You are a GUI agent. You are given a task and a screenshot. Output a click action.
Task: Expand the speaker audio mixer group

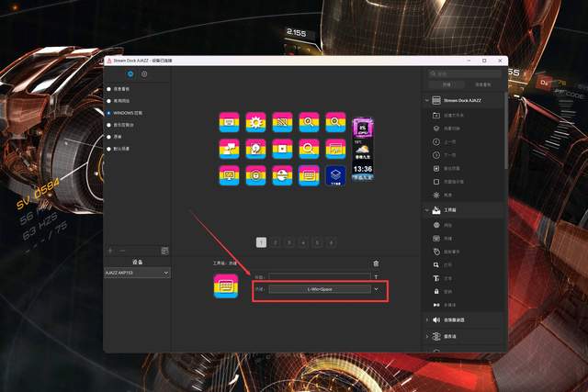[x=426, y=319]
